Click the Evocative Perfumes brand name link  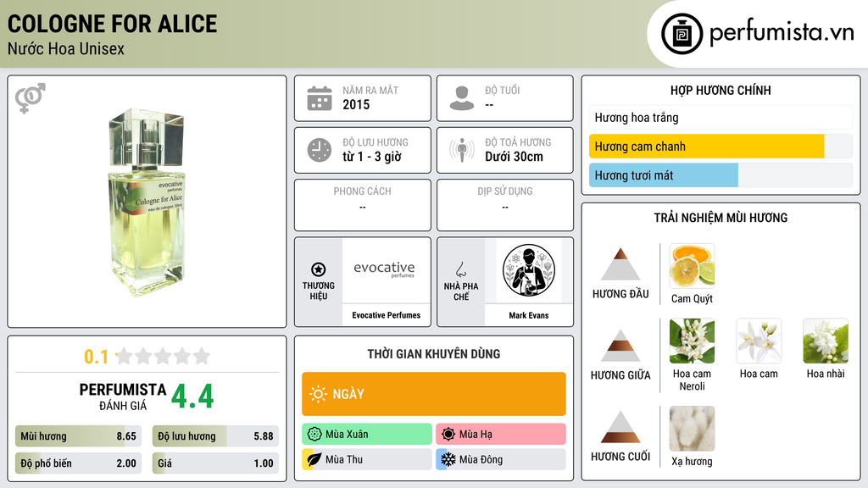(386, 315)
